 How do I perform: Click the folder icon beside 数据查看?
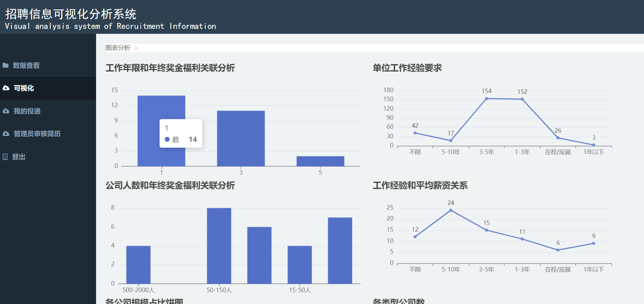[6, 65]
